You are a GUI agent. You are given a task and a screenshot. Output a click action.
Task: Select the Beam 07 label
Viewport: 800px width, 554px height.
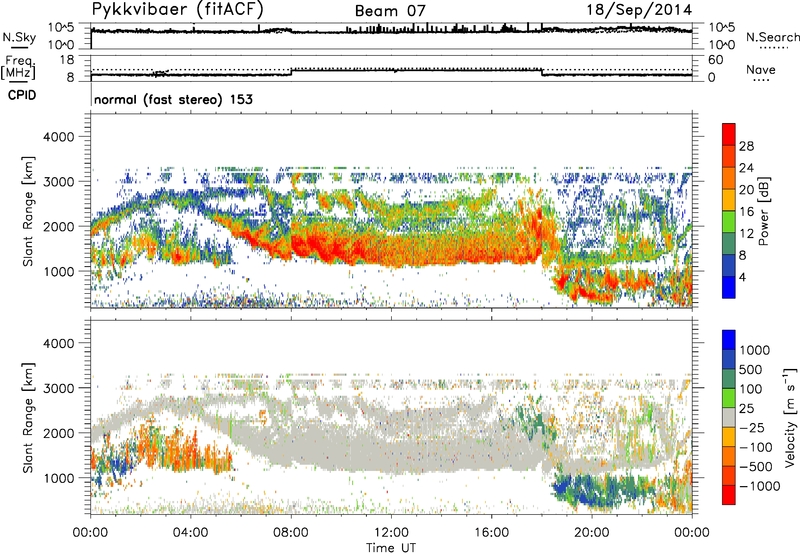pos(390,11)
